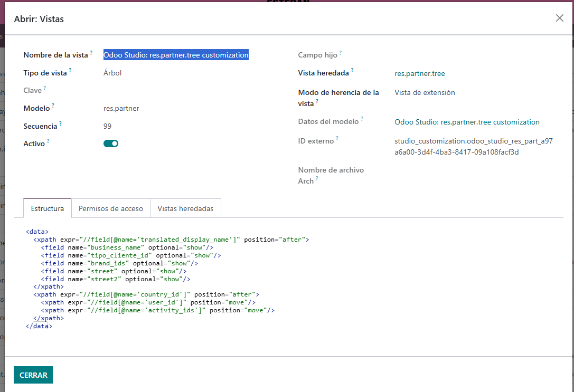Switch to Permisos de acceso tab
This screenshot has width=574, height=392.
[x=111, y=208]
